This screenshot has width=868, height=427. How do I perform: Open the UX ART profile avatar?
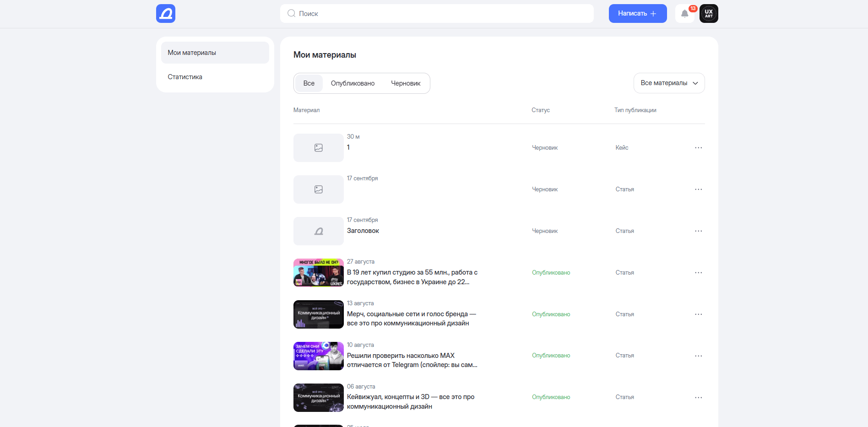(708, 14)
